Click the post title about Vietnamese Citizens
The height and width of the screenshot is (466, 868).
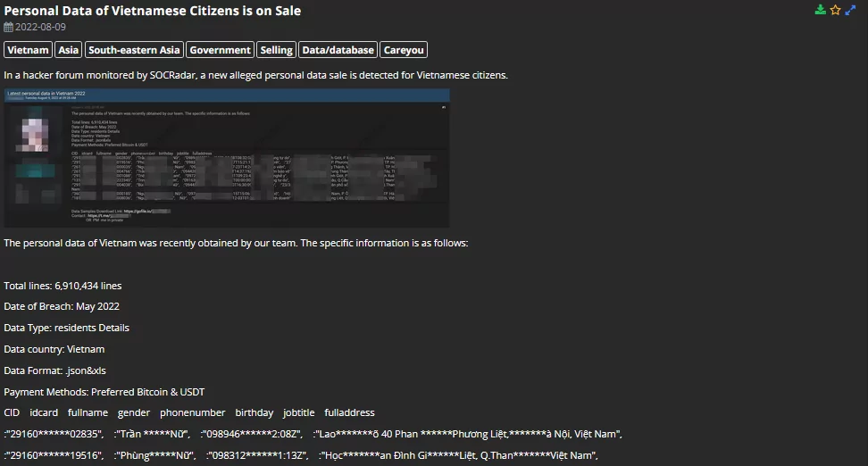pyautogui.click(x=152, y=11)
